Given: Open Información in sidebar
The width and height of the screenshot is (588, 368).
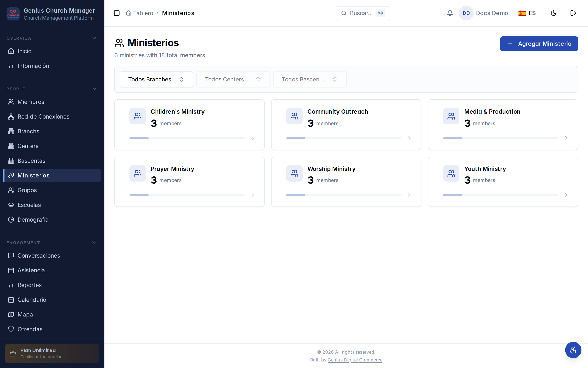Looking at the screenshot, I should coord(52,66).
